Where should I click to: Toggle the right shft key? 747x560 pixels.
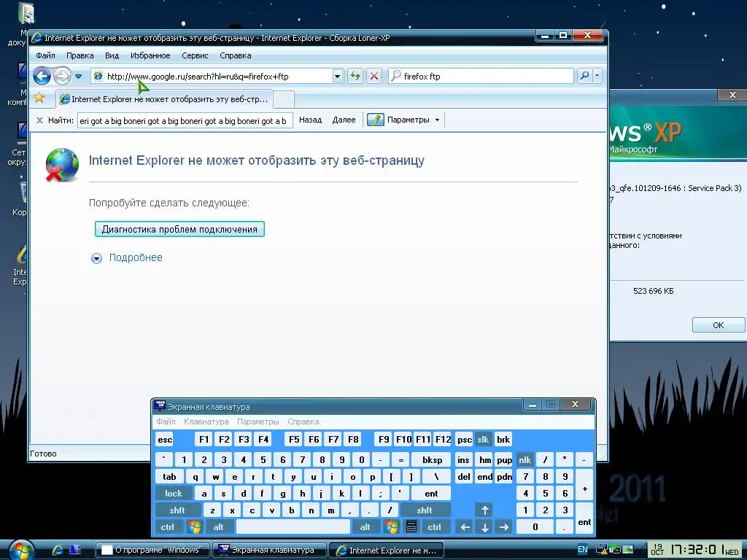tap(425, 510)
